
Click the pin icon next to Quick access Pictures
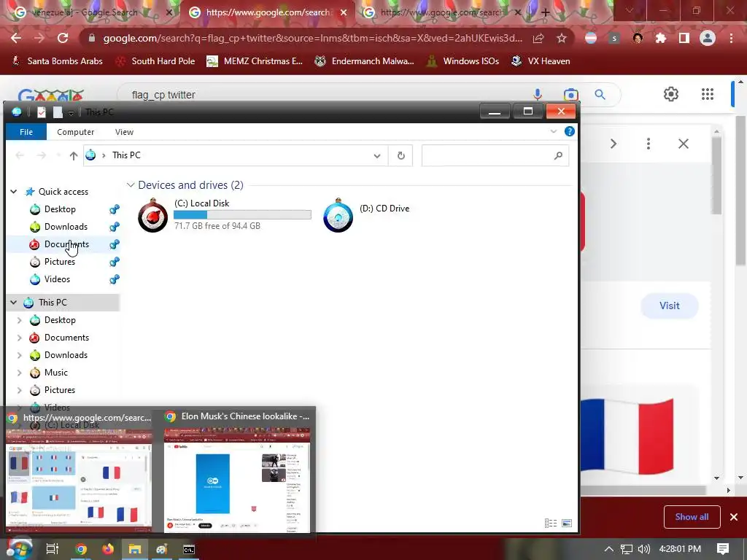(115, 262)
